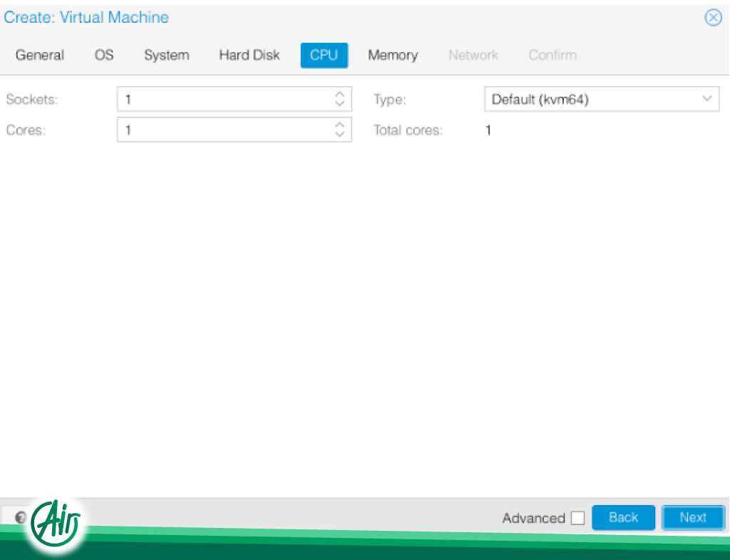Focus the Sockets input field
This screenshot has width=730, height=560.
(x=234, y=99)
